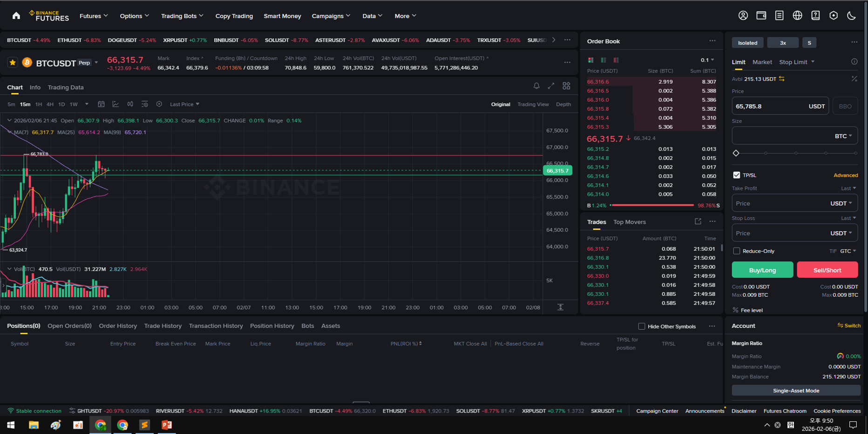
Task: Show buy orders only in order book
Action: (604, 60)
